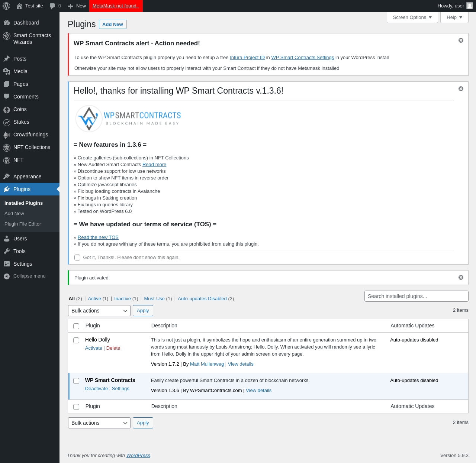This screenshot has width=476, height=463.
Task: Expand the Help panel
Action: (454, 17)
